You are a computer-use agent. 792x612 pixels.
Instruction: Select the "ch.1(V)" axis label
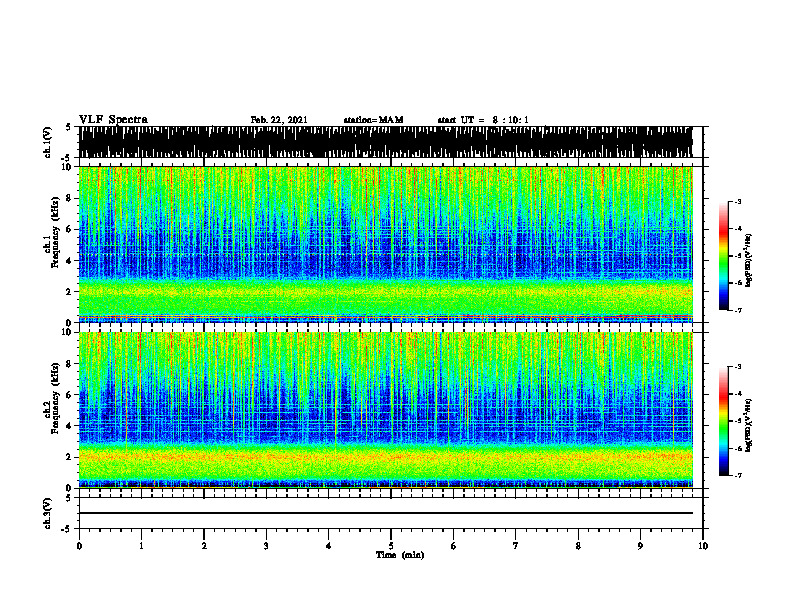tap(48, 142)
